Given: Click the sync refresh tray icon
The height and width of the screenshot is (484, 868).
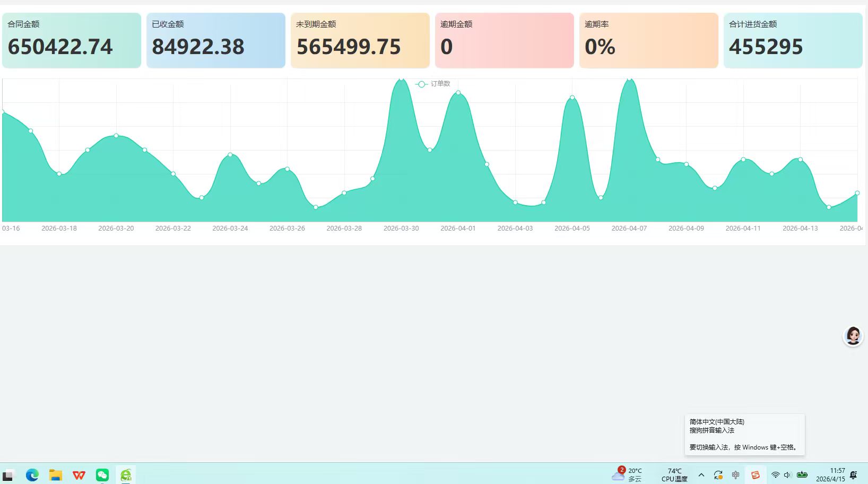Looking at the screenshot, I should [718, 475].
